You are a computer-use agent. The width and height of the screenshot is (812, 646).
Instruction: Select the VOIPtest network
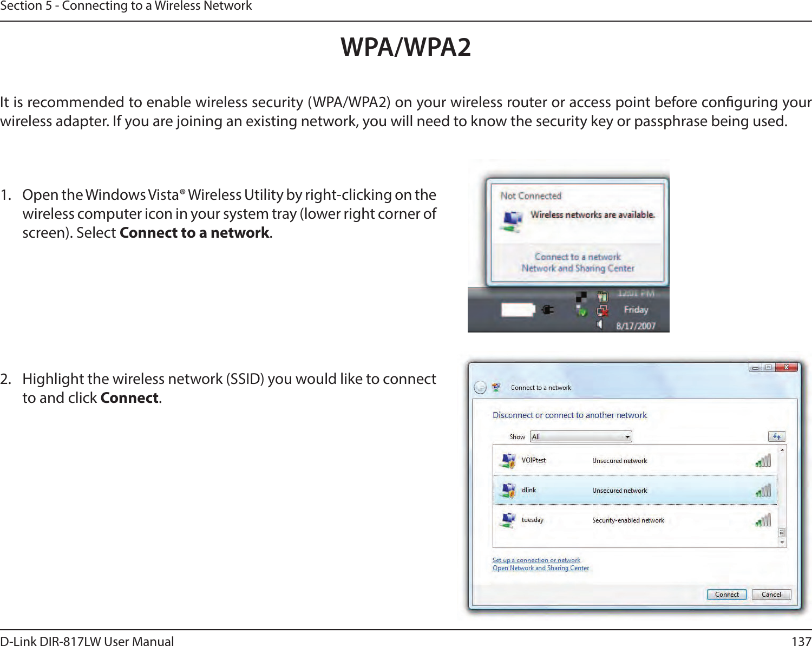point(635,460)
